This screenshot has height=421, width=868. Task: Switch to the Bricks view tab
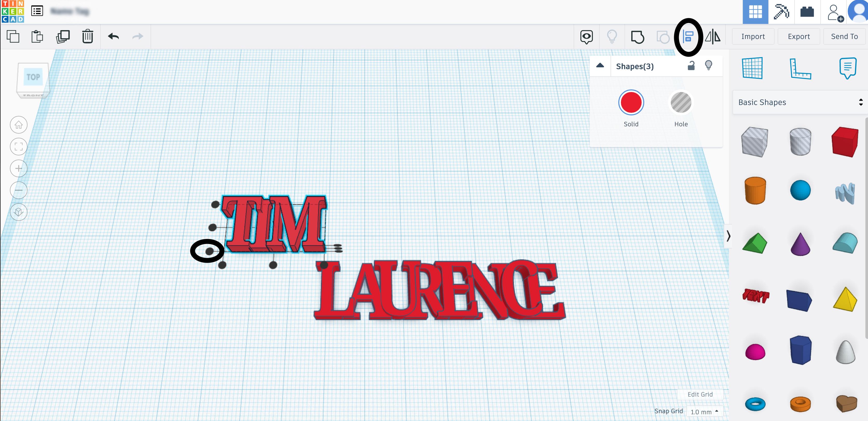pyautogui.click(x=807, y=12)
